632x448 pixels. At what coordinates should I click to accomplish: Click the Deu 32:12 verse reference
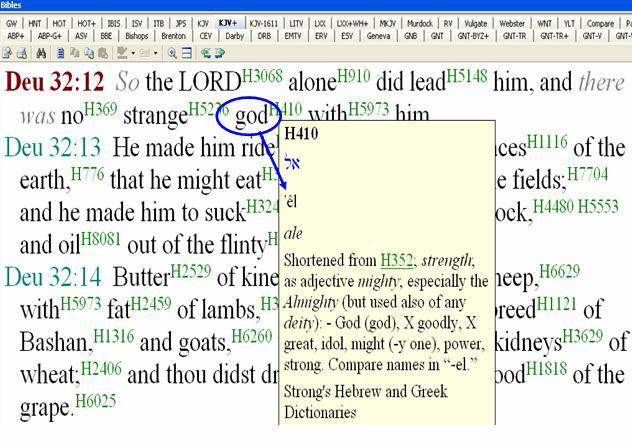click(x=54, y=82)
